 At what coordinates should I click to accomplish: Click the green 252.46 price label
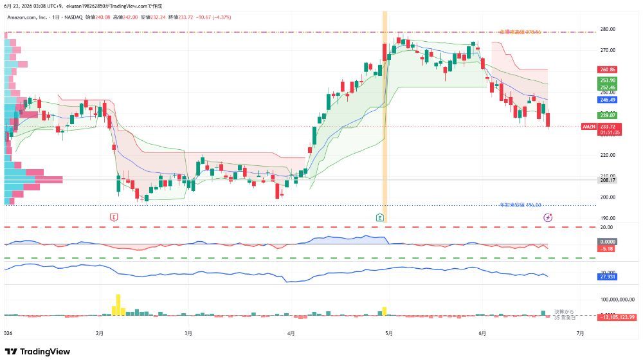point(608,87)
